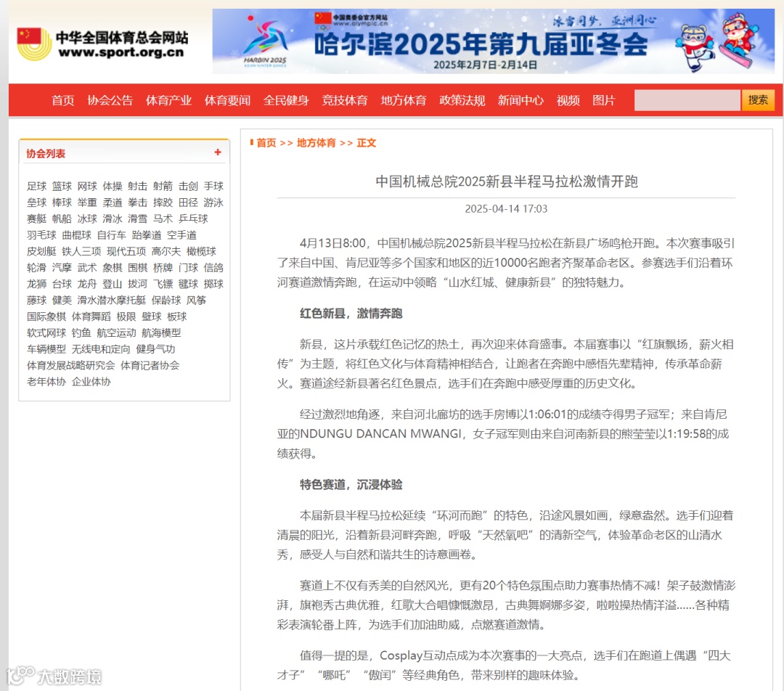Open the 新闻中心 menu item
Screen dimensions: 784x691
click(520, 100)
